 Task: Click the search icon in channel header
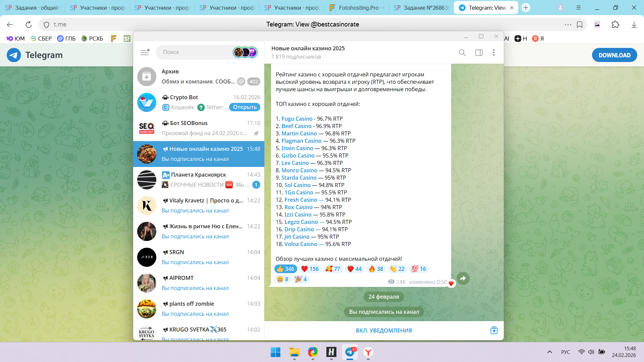point(462,53)
